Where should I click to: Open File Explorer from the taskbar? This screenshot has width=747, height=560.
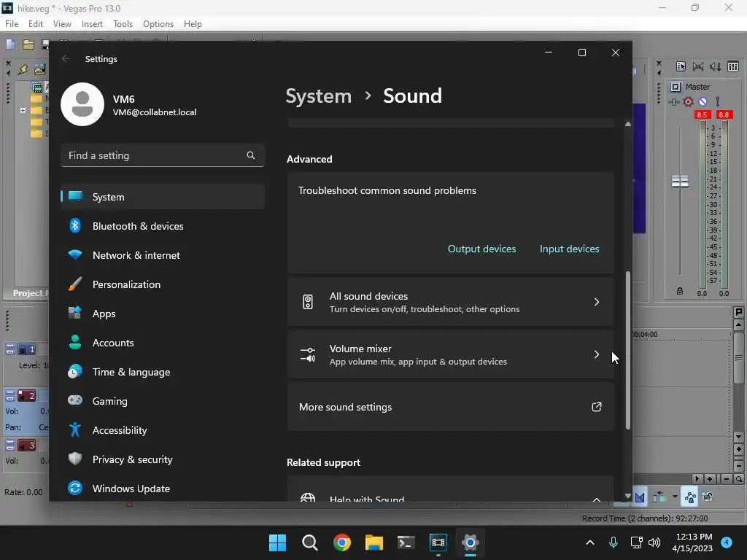374,542
